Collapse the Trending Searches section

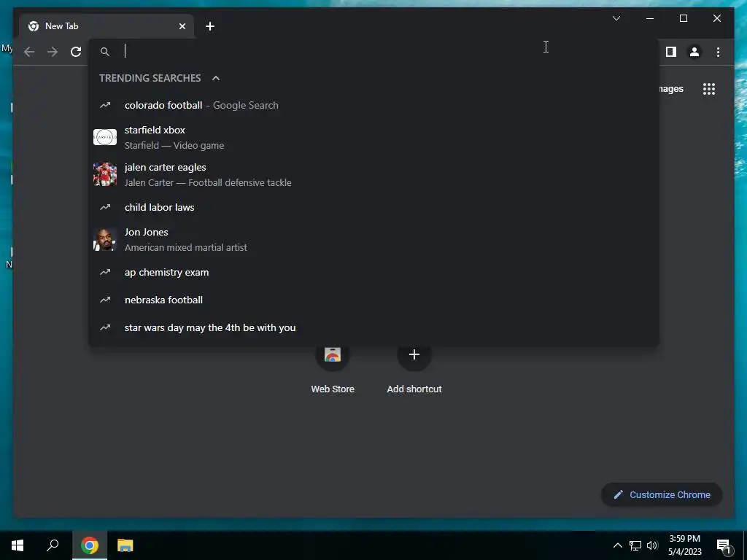click(216, 78)
